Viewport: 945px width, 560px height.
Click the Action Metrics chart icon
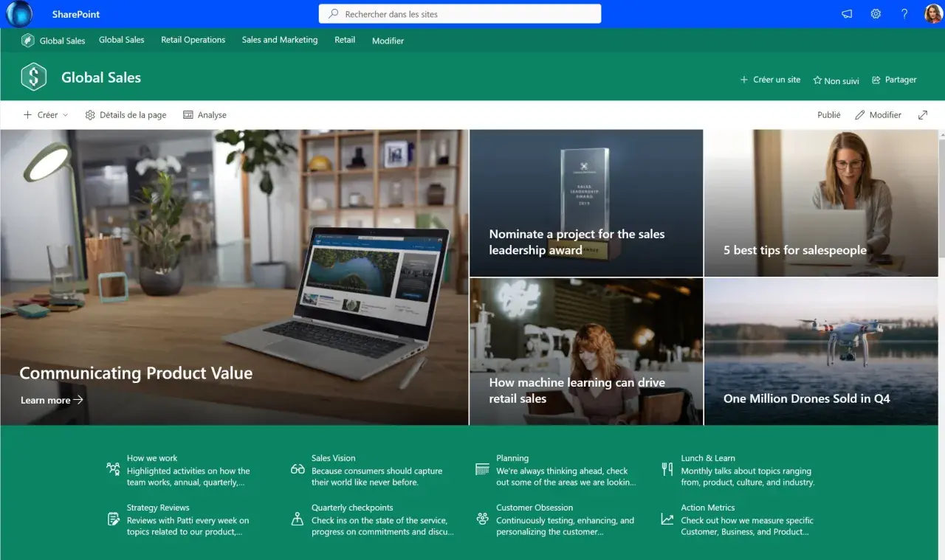pyautogui.click(x=667, y=519)
